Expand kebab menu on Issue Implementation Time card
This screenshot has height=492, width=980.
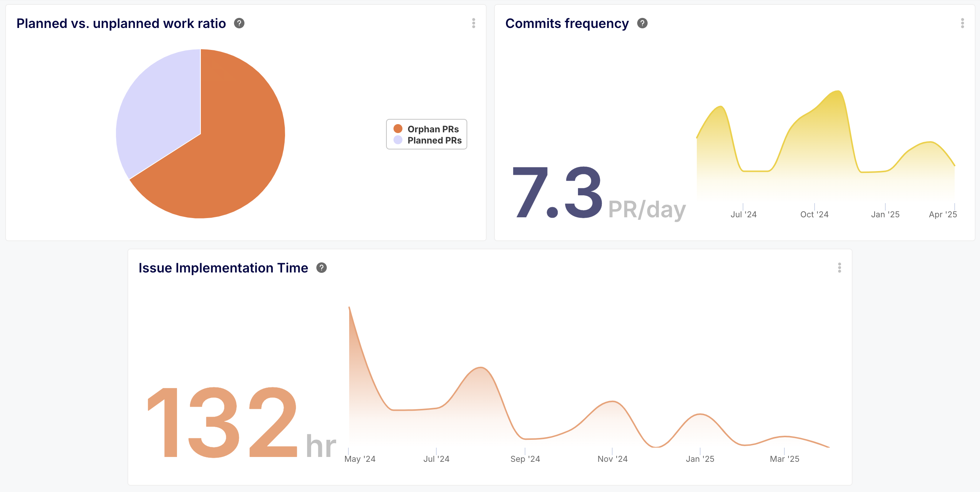(840, 268)
